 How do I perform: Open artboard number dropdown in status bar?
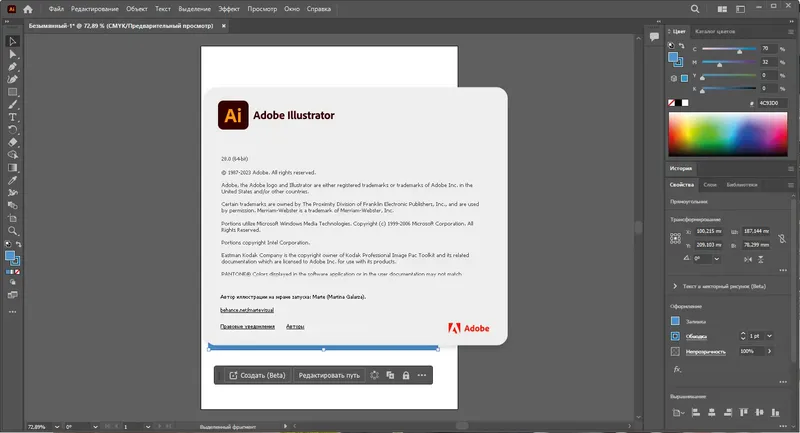(148, 426)
